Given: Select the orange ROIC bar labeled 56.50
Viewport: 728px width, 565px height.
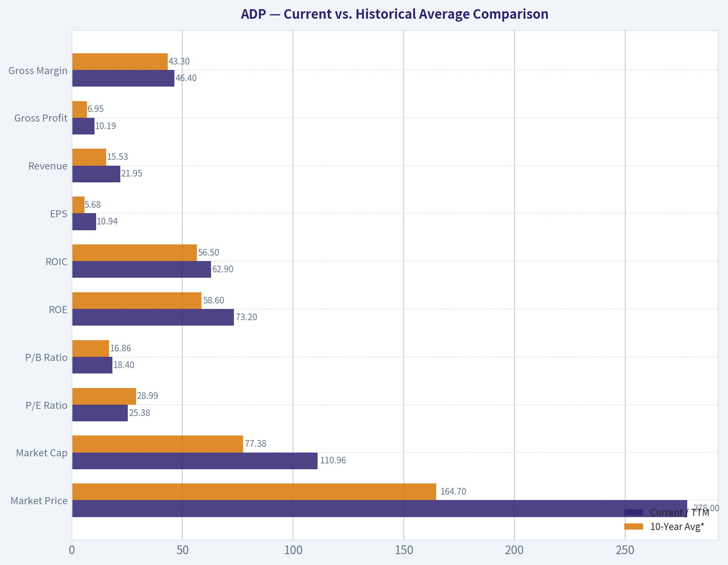Looking at the screenshot, I should pyautogui.click(x=134, y=253).
